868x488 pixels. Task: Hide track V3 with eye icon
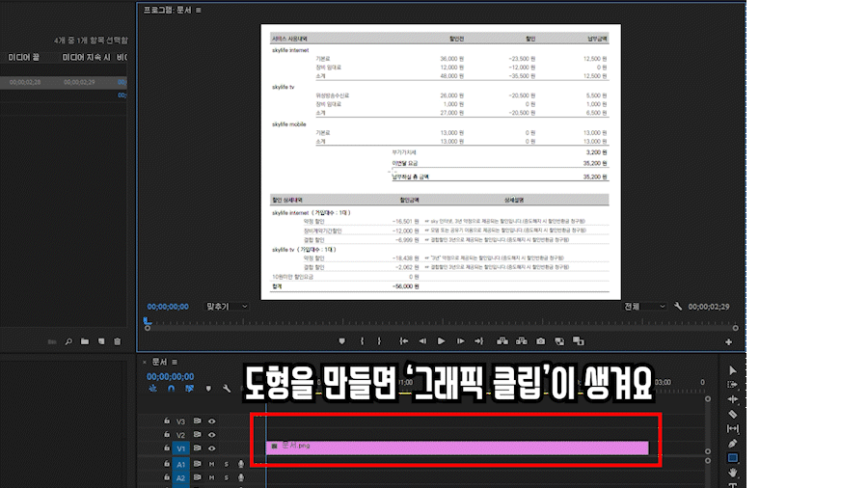pyautogui.click(x=211, y=421)
